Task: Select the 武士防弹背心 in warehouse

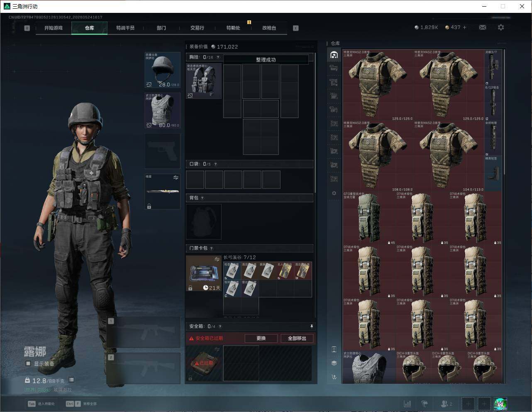Action: point(369,368)
